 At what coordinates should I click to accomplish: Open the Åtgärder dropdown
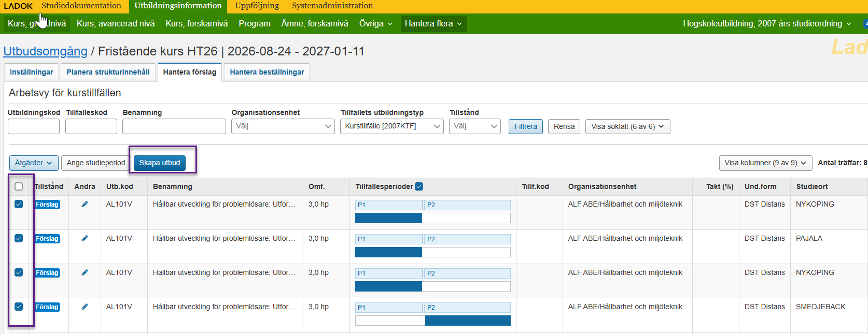[34, 163]
